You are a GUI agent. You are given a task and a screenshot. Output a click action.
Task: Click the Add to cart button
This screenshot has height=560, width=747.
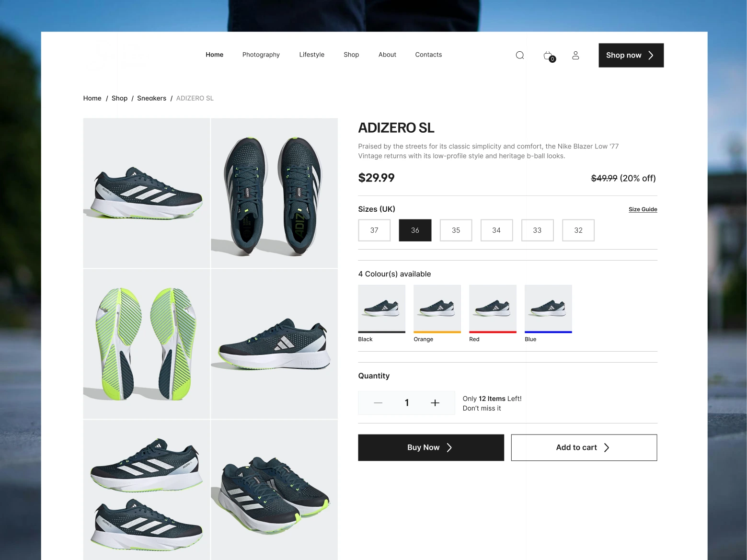(584, 447)
